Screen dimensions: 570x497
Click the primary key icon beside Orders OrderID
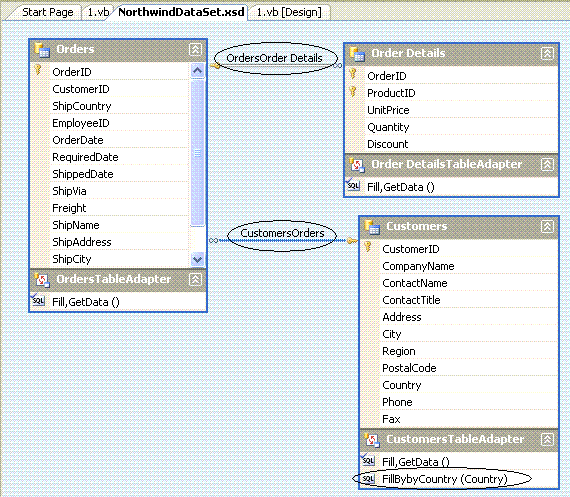[38, 70]
